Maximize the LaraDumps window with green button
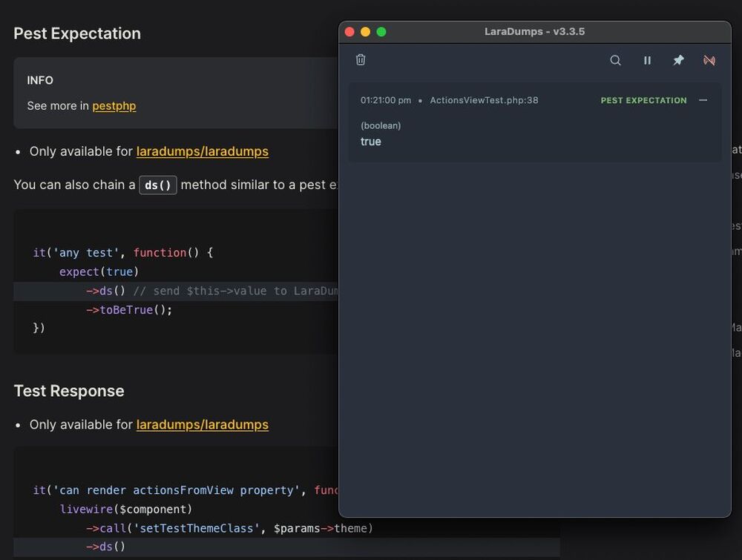The image size is (742, 560). pos(381,32)
